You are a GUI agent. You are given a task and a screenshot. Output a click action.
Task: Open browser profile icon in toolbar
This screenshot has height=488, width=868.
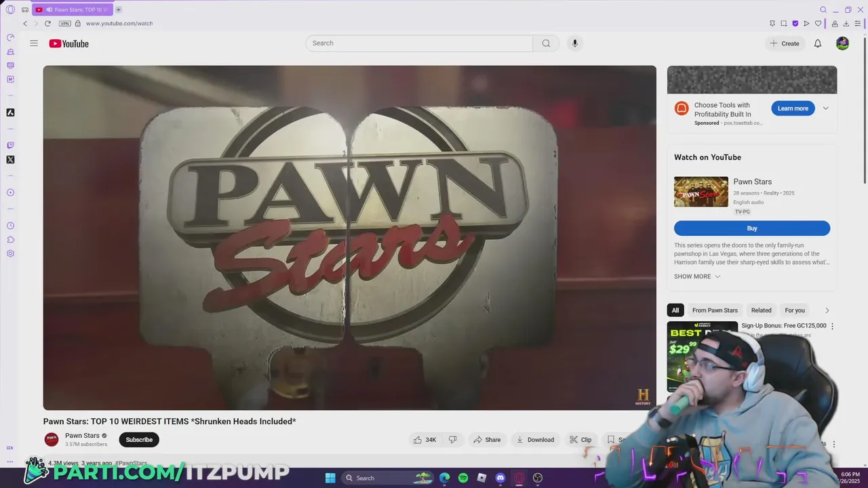(x=835, y=23)
